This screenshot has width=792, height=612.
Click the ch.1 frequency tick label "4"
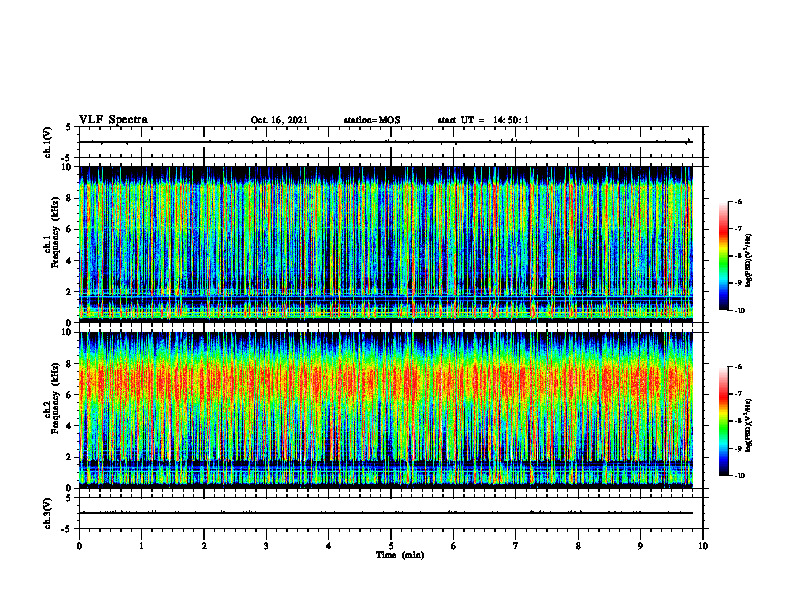(x=70, y=261)
